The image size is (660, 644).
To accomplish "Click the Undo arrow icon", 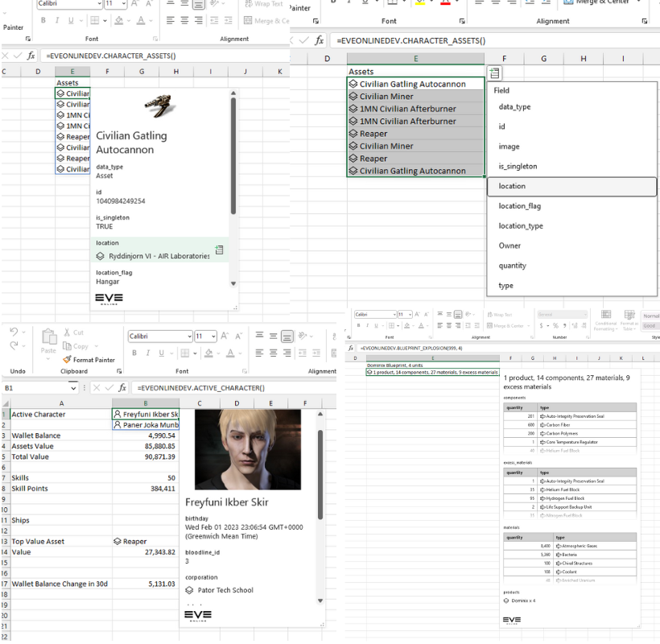I will [x=12, y=332].
